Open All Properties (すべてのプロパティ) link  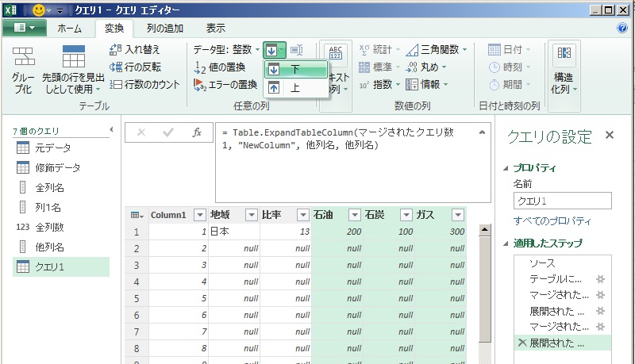552,220
